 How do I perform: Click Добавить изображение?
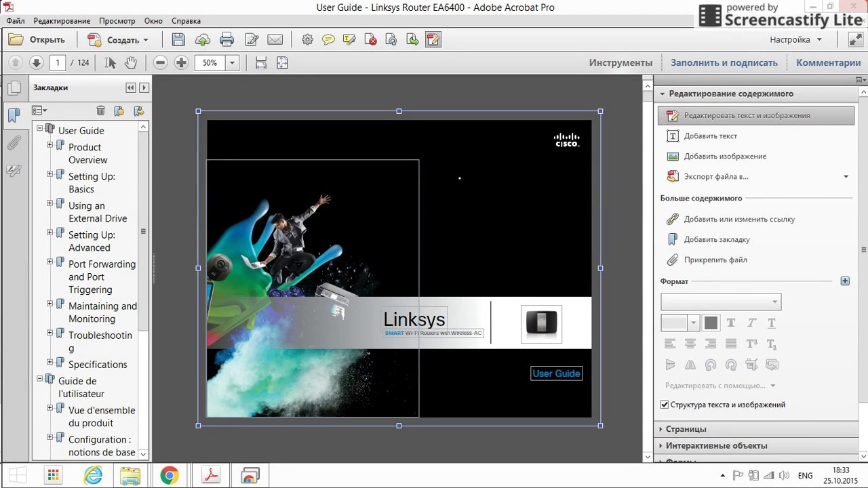725,156
